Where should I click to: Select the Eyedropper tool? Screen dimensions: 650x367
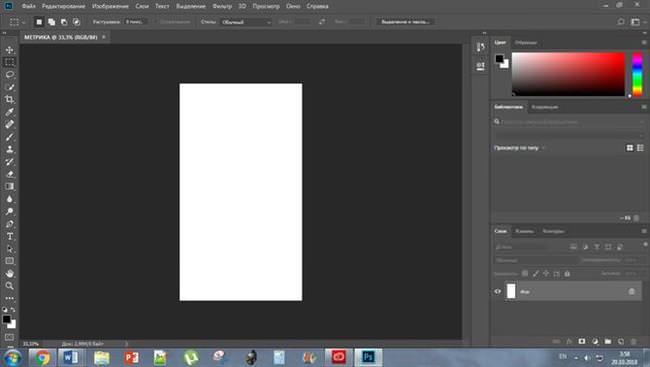[10, 112]
